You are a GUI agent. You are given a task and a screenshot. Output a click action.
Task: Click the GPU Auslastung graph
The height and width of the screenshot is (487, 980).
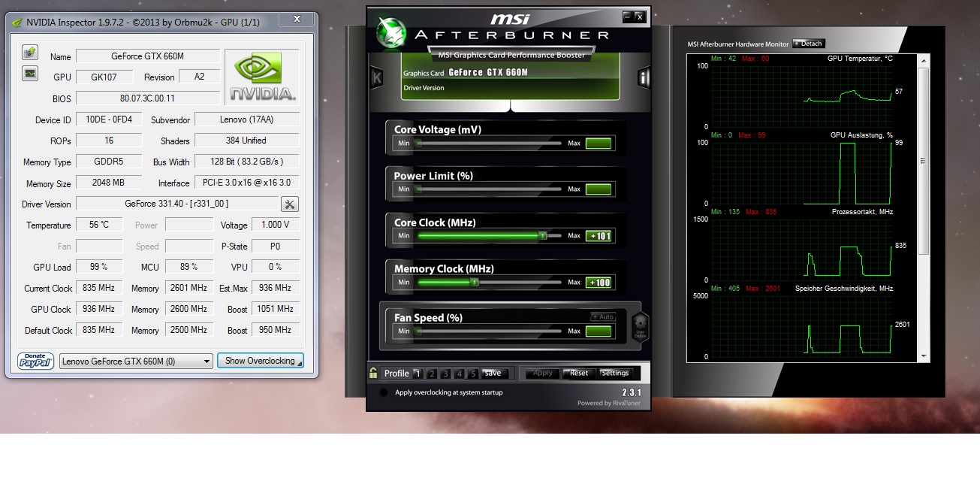click(x=801, y=173)
